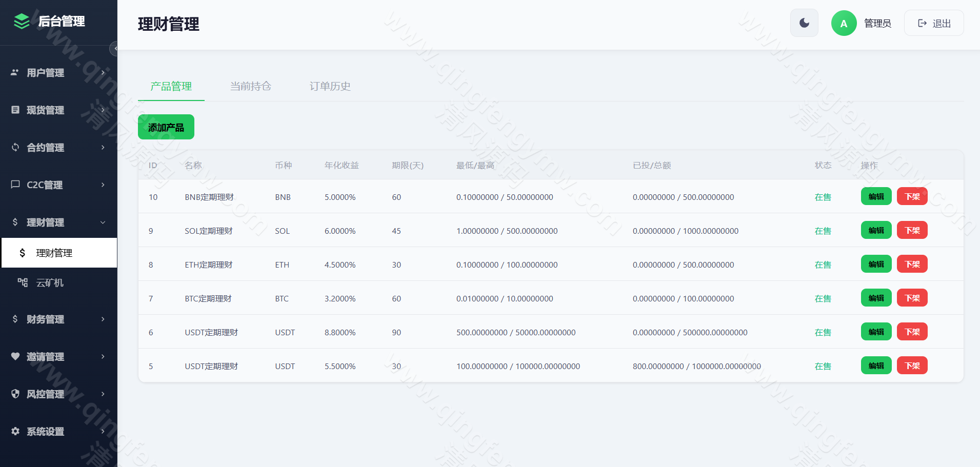Viewport: 980px width, 467px height.
Task: Click the 年化收益 column header
Action: pos(342,165)
